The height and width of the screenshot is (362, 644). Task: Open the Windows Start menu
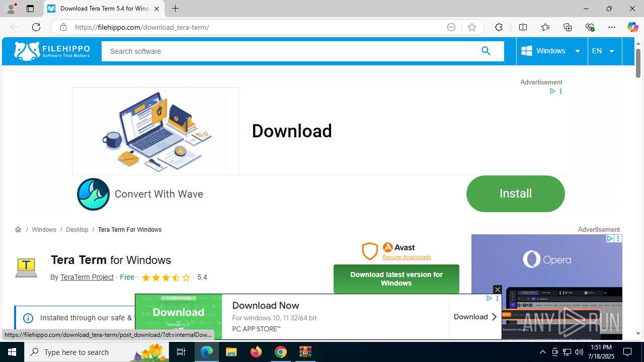coord(12,352)
